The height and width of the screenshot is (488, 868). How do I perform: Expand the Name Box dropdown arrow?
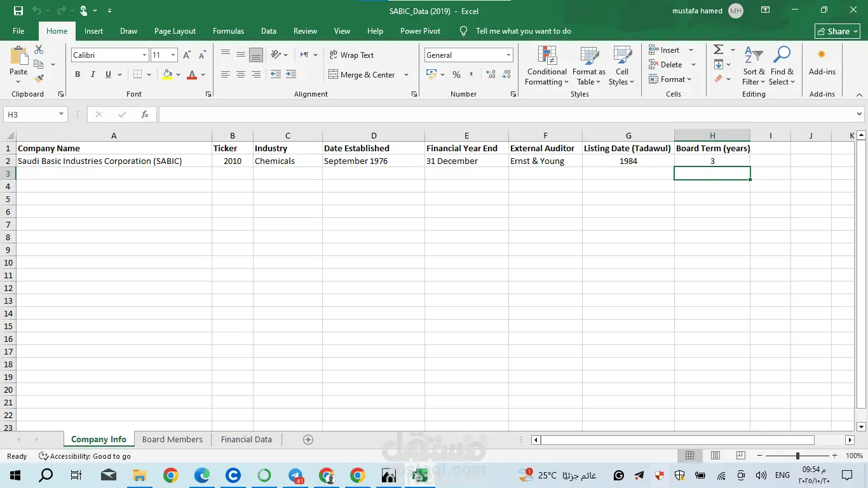tap(62, 114)
